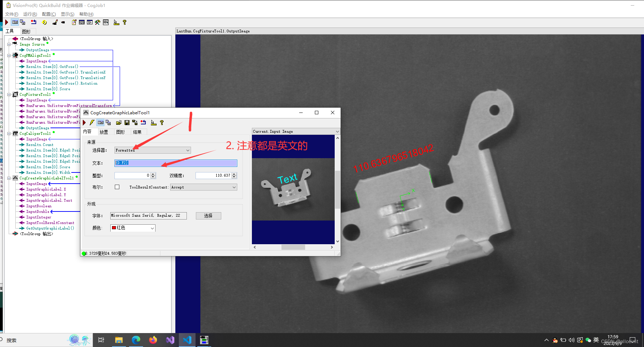
Task: Click main toolbar yellow circular run-continuous icon
Action: click(x=45, y=22)
